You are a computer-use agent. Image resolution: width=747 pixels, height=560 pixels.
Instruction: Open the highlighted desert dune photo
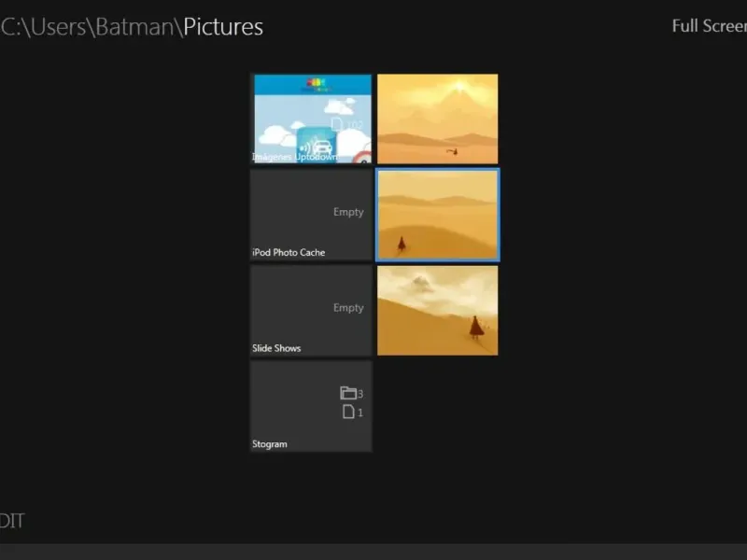[437, 215]
